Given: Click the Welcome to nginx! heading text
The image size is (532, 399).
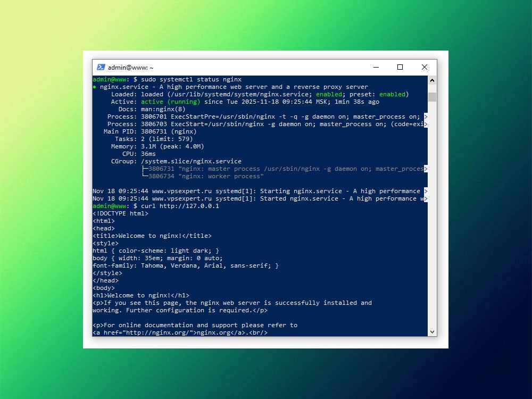Looking at the screenshot, I should pyautogui.click(x=138, y=295).
